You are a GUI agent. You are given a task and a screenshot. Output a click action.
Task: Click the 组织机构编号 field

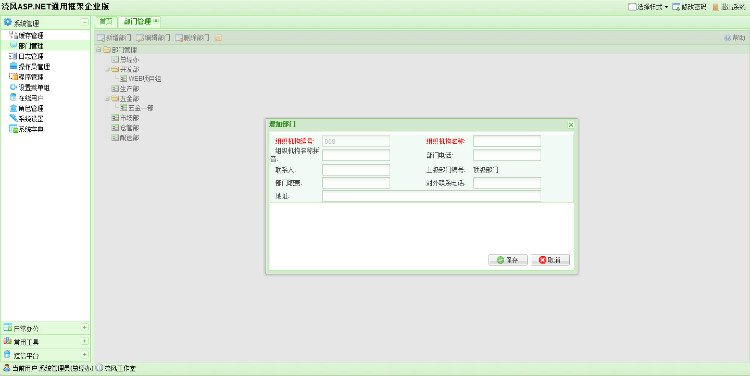click(356, 141)
